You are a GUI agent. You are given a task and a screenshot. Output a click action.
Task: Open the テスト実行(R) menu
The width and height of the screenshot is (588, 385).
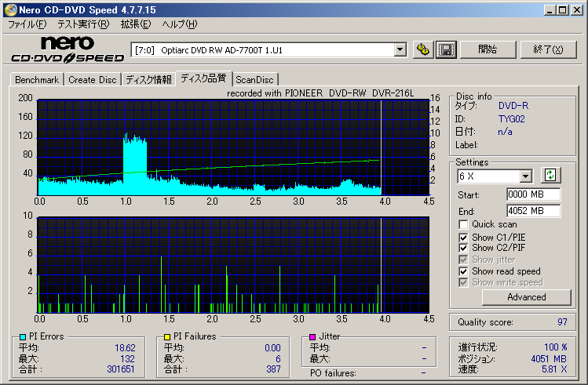coord(83,24)
